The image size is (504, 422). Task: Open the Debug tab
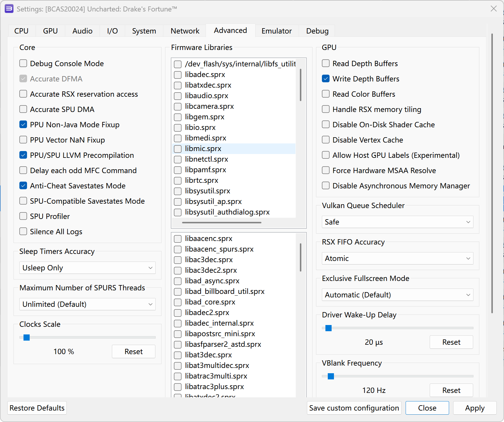click(x=317, y=31)
